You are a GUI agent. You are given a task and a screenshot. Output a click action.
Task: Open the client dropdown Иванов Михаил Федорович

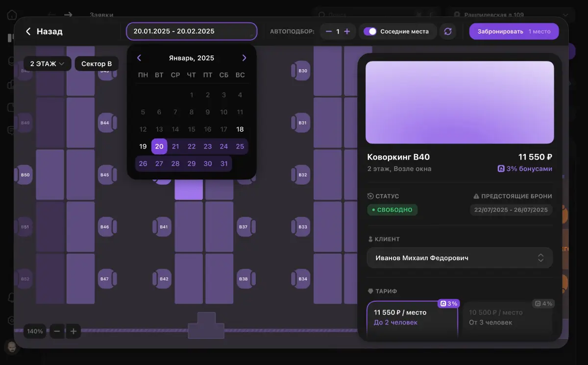coord(460,258)
